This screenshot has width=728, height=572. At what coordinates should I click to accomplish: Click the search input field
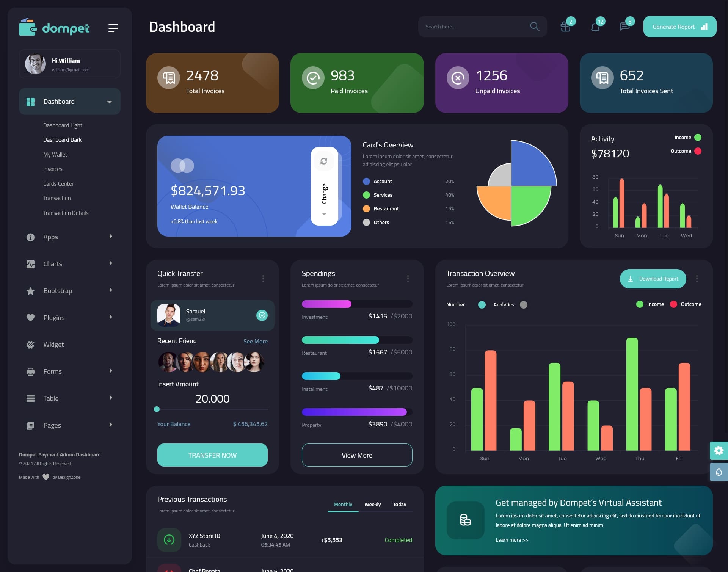(473, 27)
